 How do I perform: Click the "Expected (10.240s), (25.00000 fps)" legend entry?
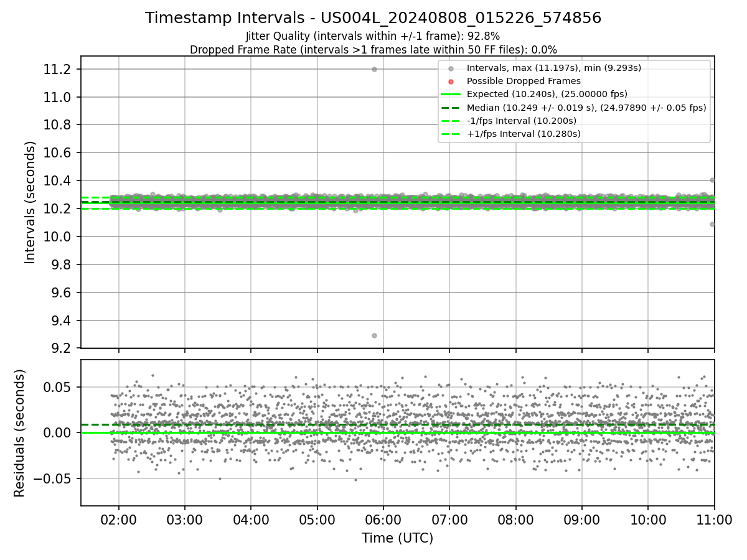tap(547, 94)
